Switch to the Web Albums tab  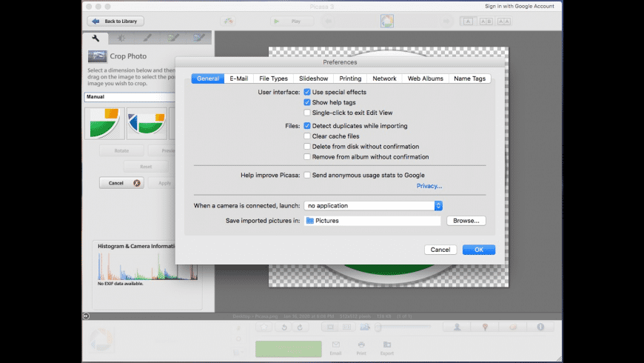point(426,79)
